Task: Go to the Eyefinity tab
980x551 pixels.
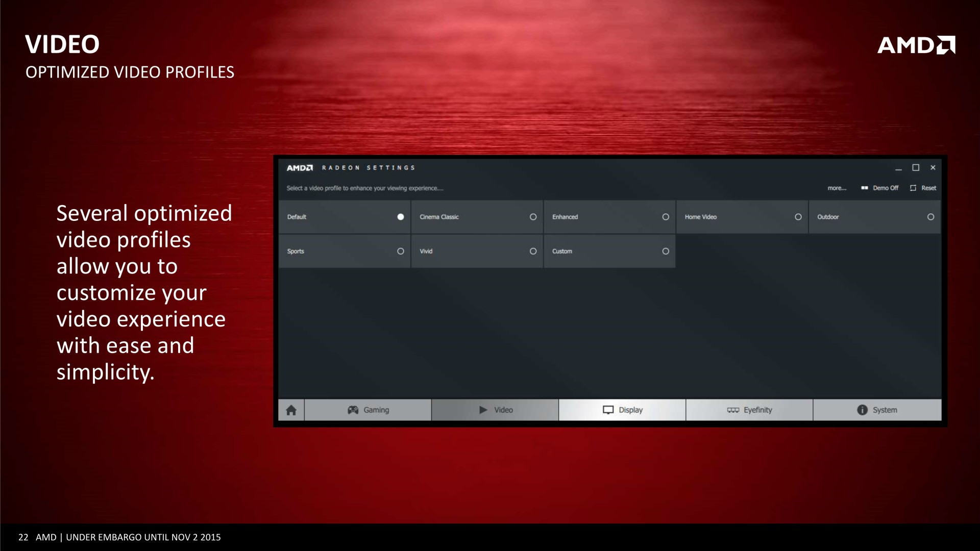Action: 749,410
